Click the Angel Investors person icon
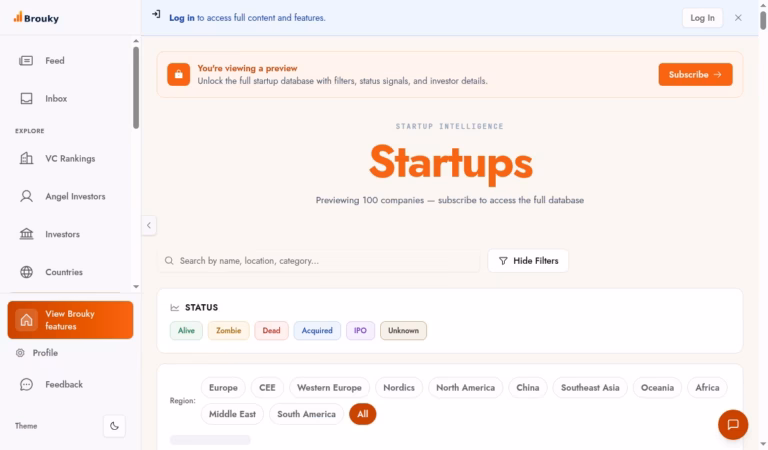This screenshot has height=450, width=768. [x=26, y=196]
